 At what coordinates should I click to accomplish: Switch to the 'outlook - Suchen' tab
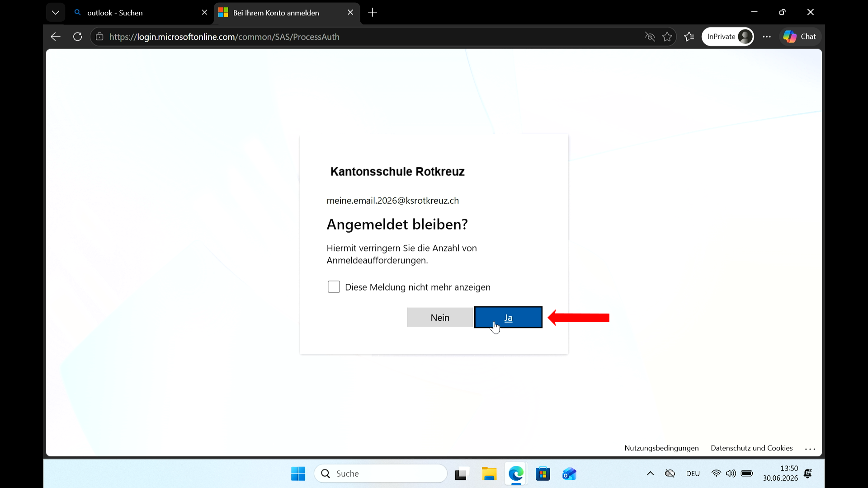140,13
